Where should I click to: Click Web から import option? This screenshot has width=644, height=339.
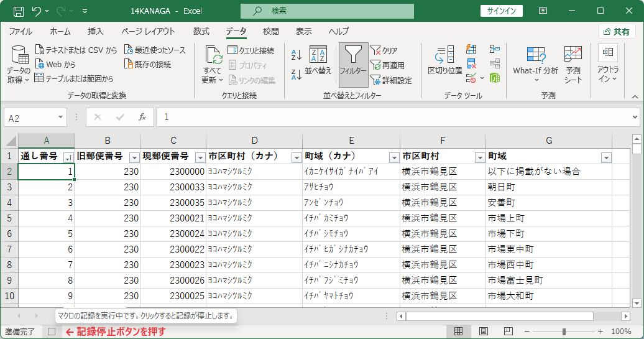coord(55,64)
